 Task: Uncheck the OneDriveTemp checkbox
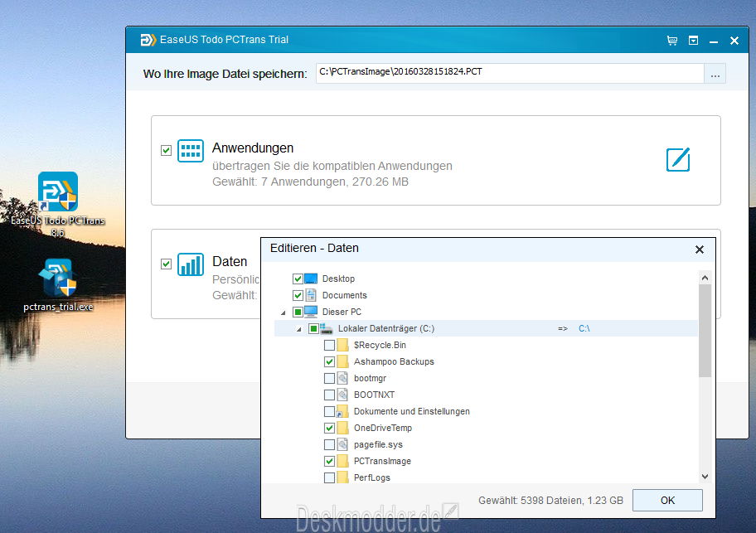[329, 428]
